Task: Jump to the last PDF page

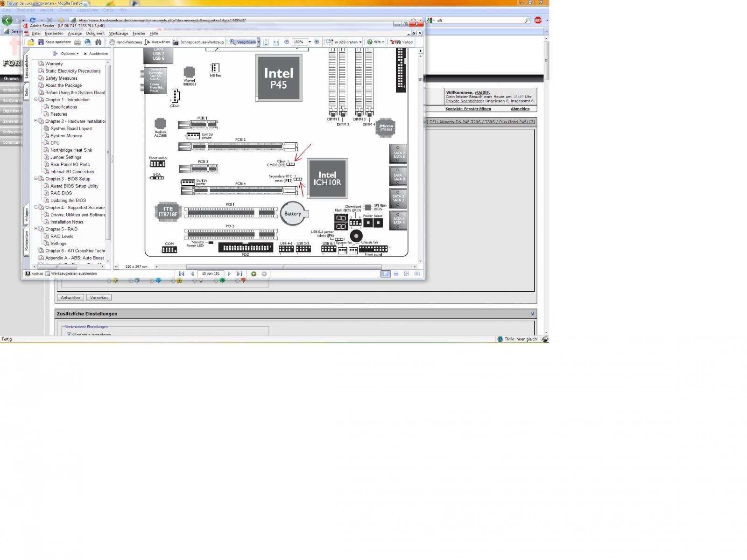Action: coord(240,274)
